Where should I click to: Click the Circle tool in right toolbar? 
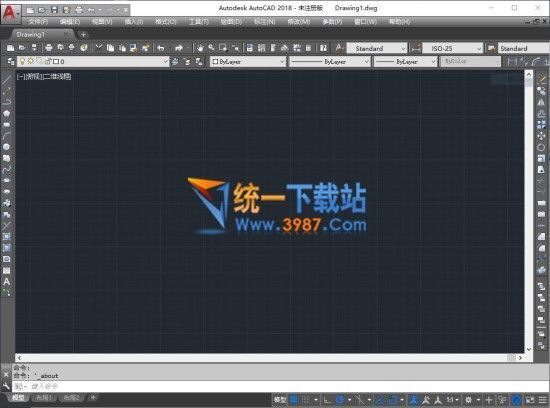click(x=541, y=147)
